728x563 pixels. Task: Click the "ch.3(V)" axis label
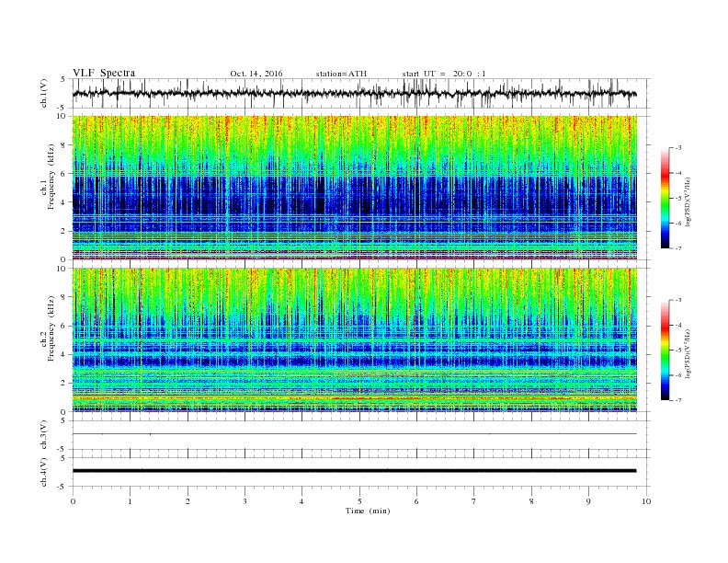(x=44, y=435)
